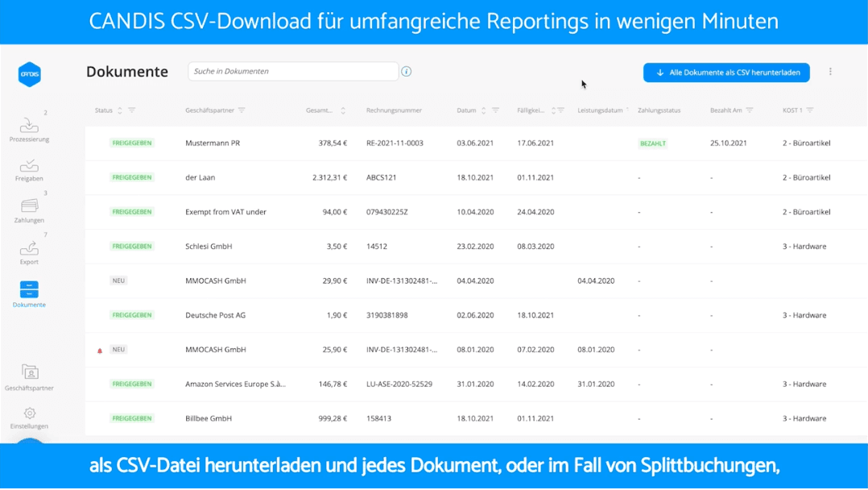The width and height of the screenshot is (868, 490).
Task: Sort by Fälligkeit column arrows
Action: coord(553,110)
